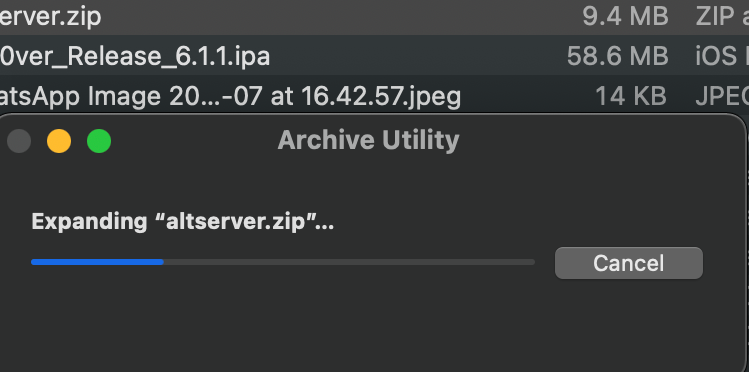Select the WhatsApp Image 16.42.57.jpeg file
This screenshot has height=372, width=749.
(374, 96)
